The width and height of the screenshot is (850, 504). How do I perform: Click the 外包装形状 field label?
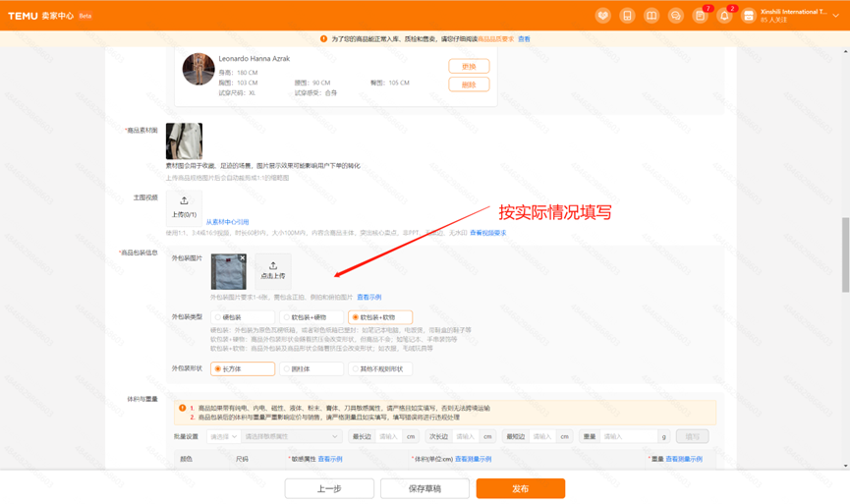[x=187, y=369]
